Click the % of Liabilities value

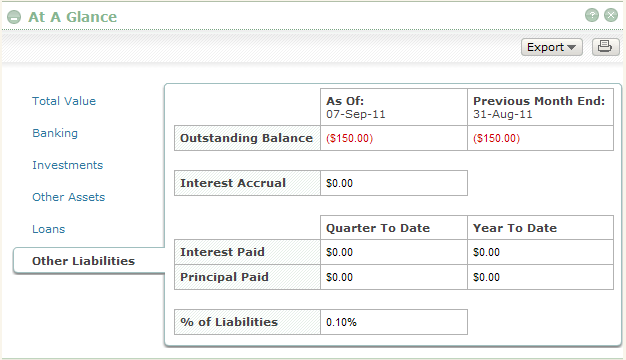point(341,322)
